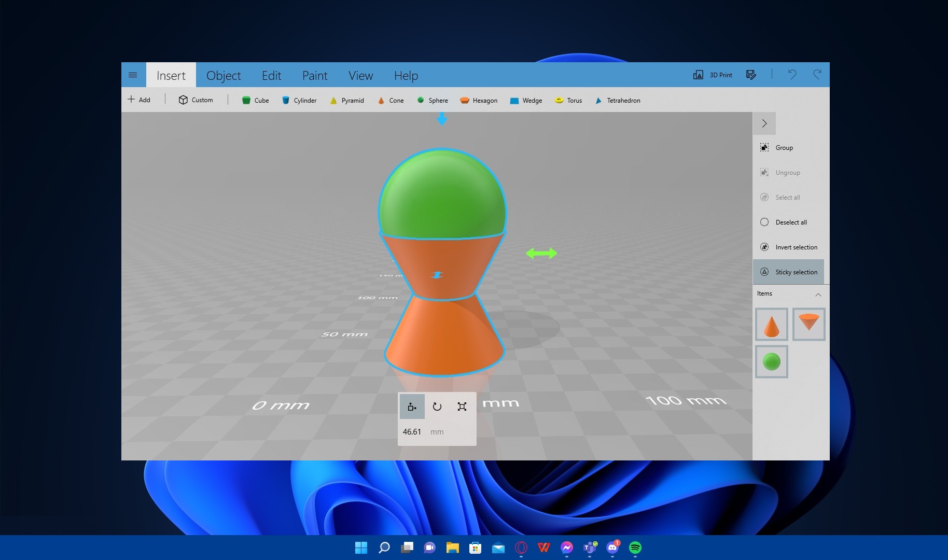The width and height of the screenshot is (948, 560).
Task: Switch to the Paint tab
Action: coord(314,76)
